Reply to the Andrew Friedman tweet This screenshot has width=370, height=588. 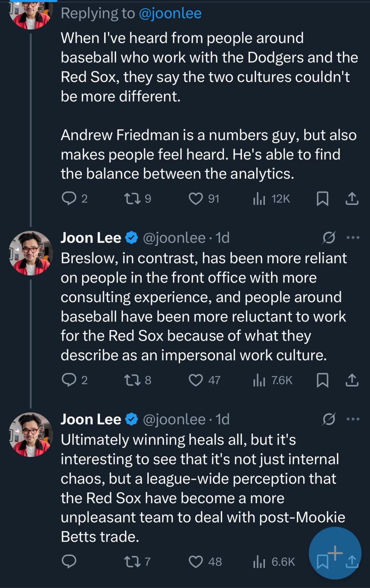[69, 198]
